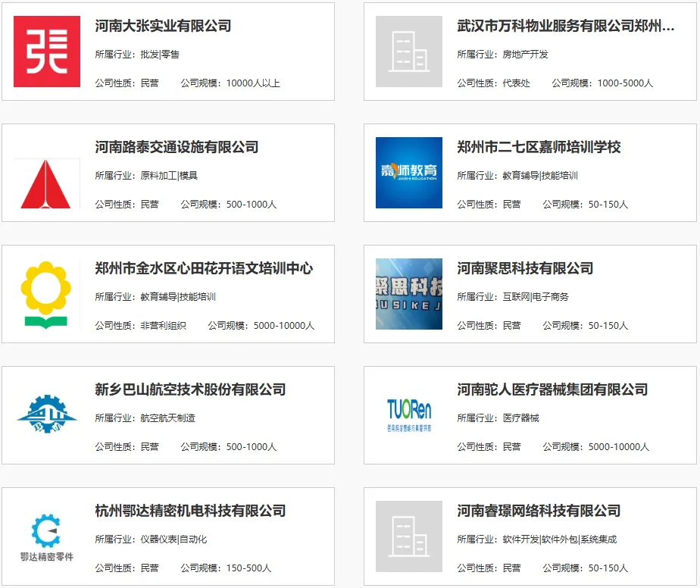Click industry text 航空航天制造

coord(167,418)
